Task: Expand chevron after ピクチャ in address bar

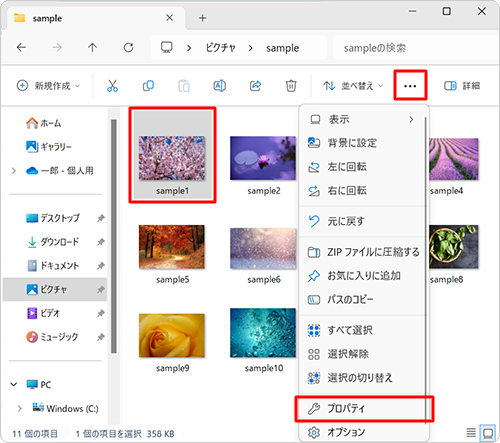Action: (250, 48)
